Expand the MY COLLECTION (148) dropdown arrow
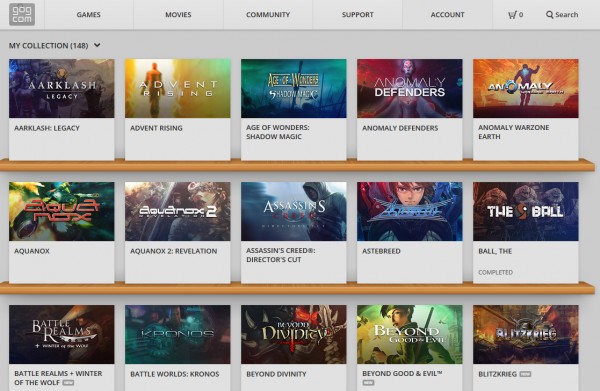600x391 pixels. (x=97, y=45)
